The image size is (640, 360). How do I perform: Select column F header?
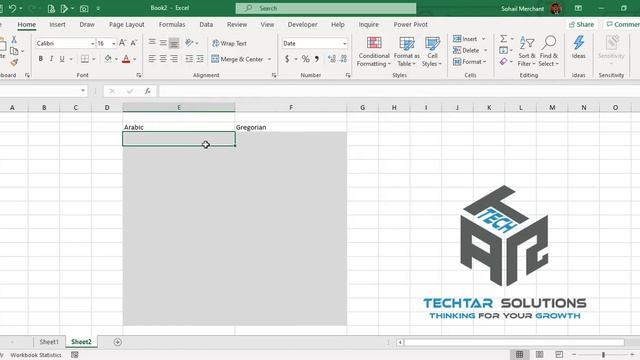291,107
